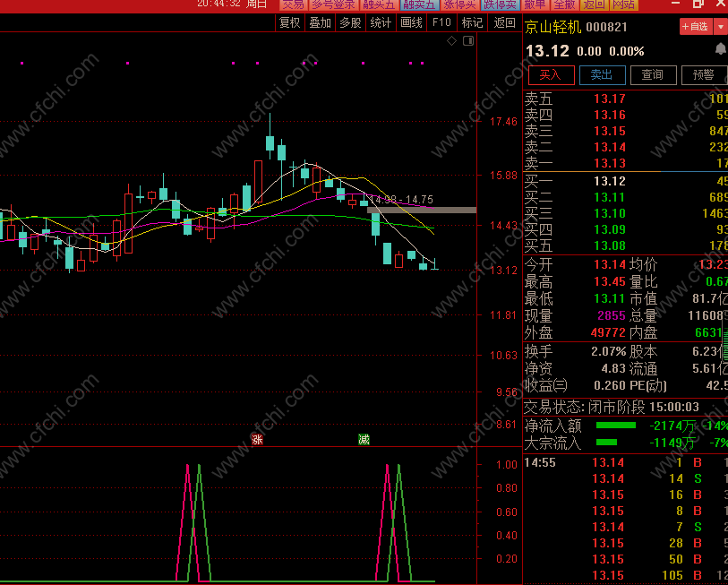Click the 买入 buy button
The width and height of the screenshot is (728, 585).
pyautogui.click(x=551, y=75)
